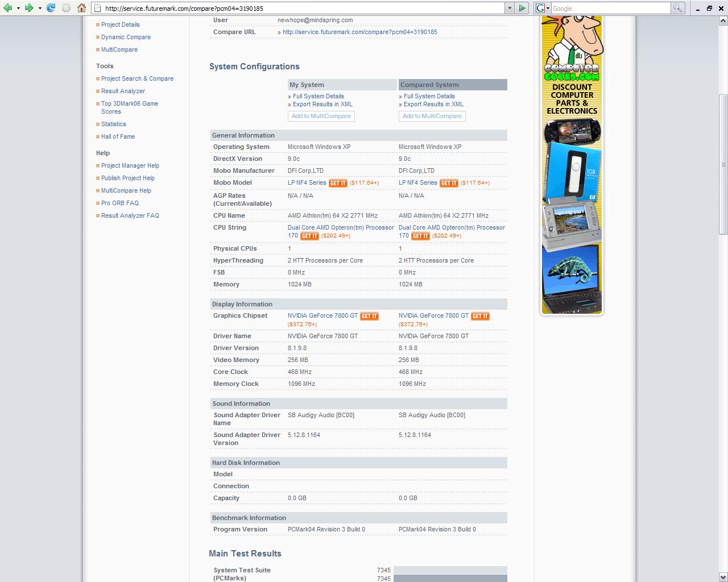The width and height of the screenshot is (728, 582).
Task: Click the Google search input box
Action: point(611,8)
